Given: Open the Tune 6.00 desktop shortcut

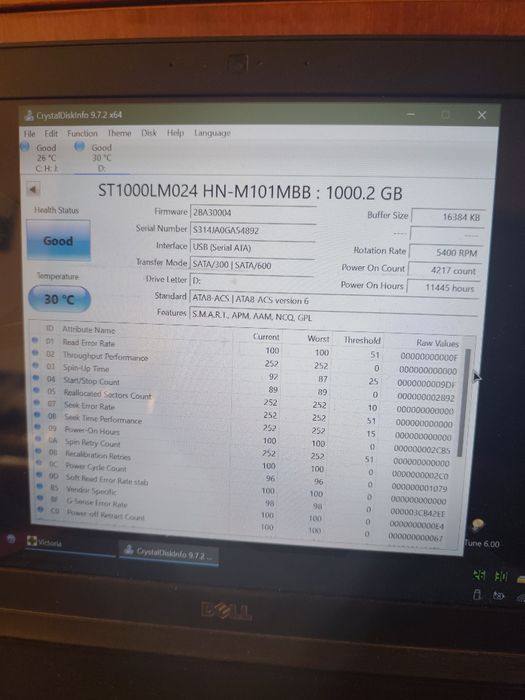Looking at the screenshot, I should click(x=481, y=533).
